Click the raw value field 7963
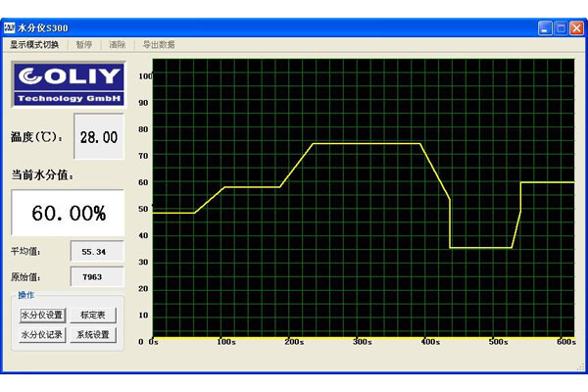 pyautogui.click(x=97, y=277)
